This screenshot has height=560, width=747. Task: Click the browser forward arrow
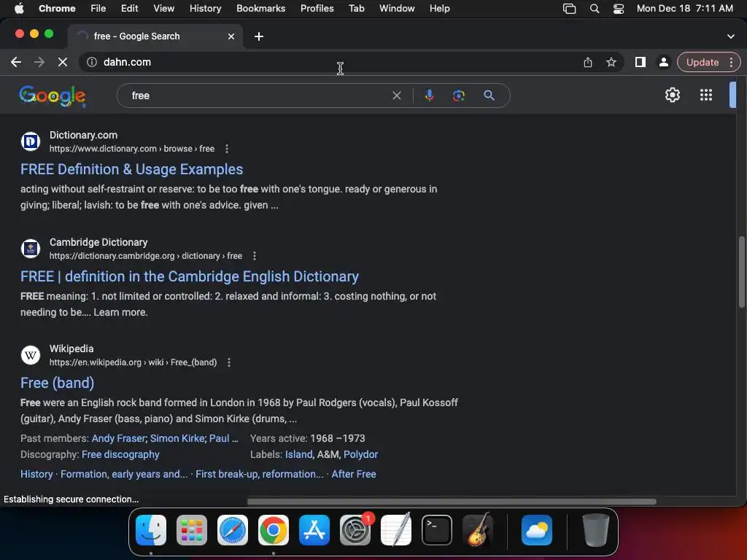(39, 62)
